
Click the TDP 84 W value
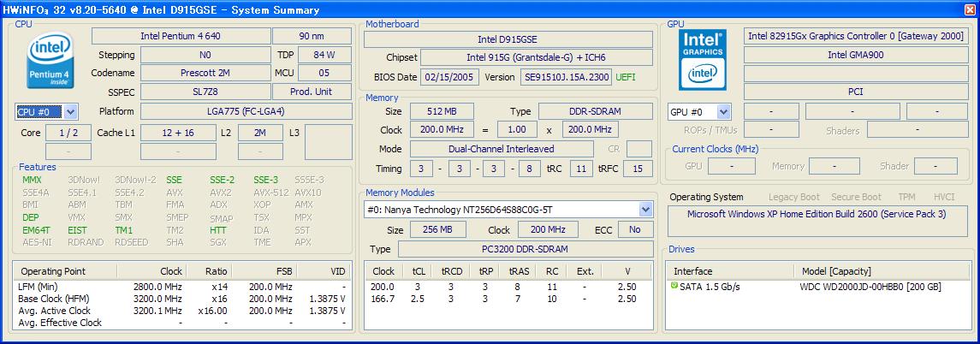coord(324,55)
